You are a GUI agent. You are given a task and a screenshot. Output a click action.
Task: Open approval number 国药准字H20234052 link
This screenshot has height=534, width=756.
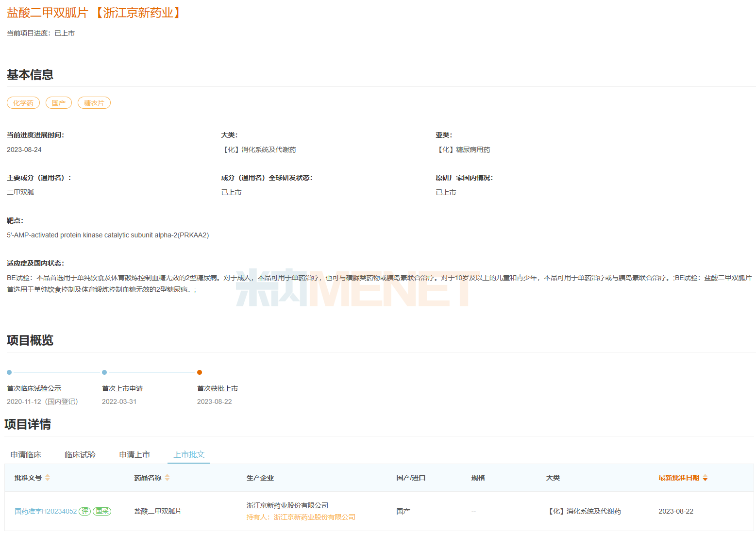[x=46, y=511]
